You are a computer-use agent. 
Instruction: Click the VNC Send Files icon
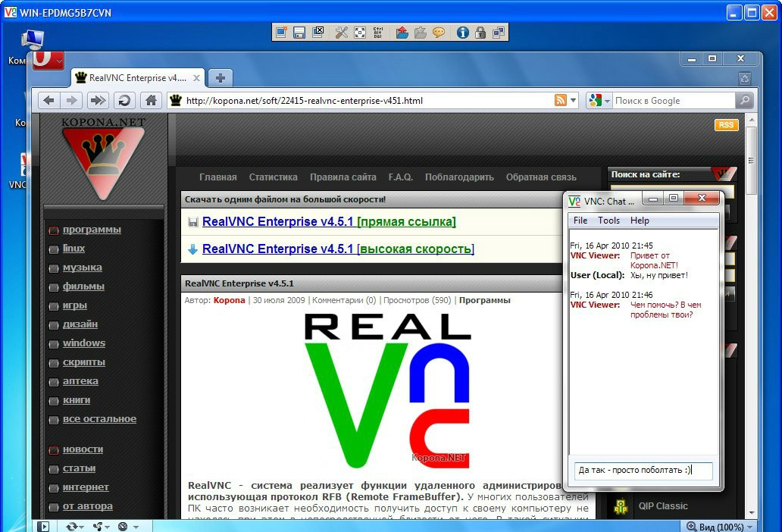(x=402, y=33)
